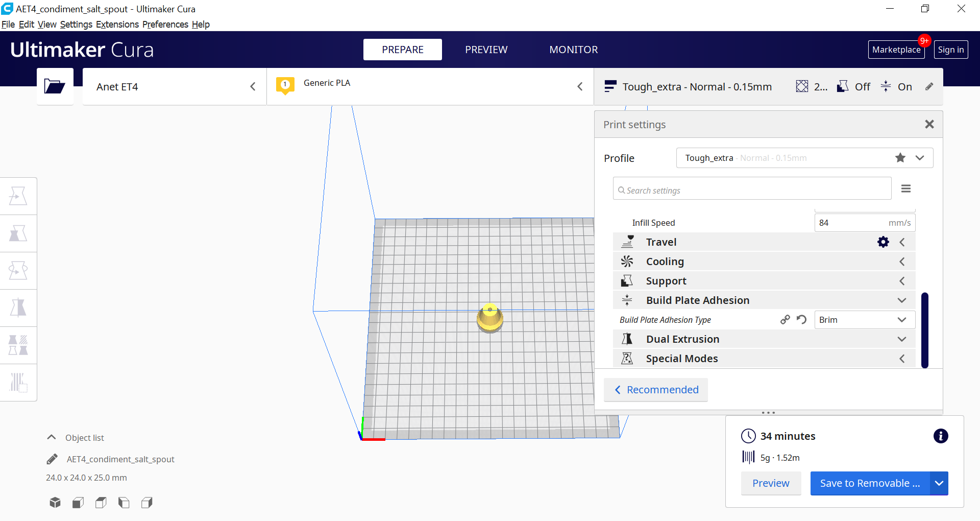Open the View menu
This screenshot has height=521, width=980.
click(x=47, y=25)
